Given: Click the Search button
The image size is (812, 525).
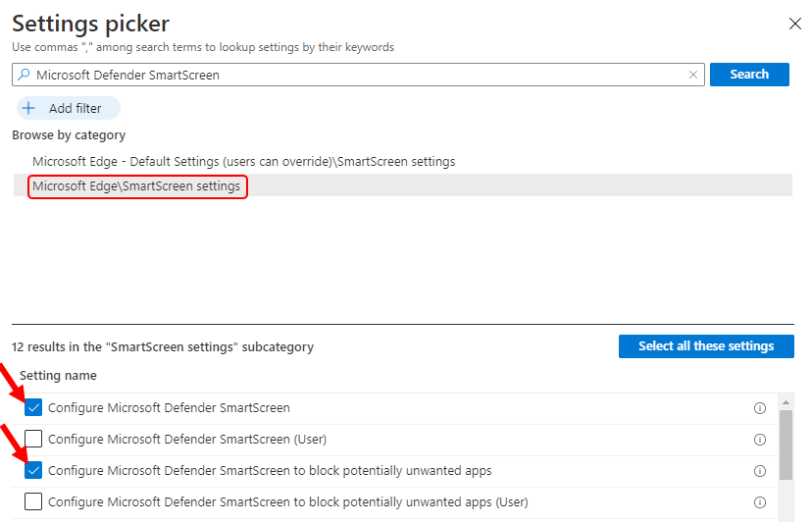Looking at the screenshot, I should point(749,75).
